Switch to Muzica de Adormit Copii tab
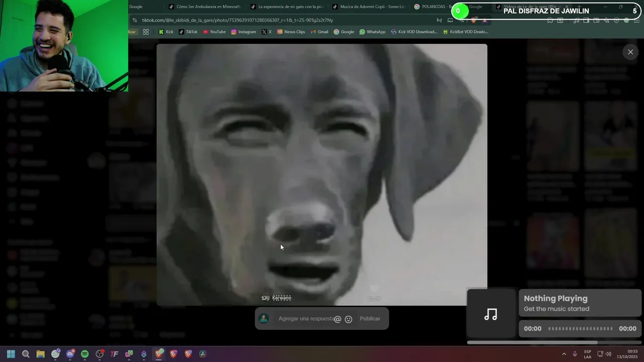This screenshot has height=362, width=644. tap(369, 7)
